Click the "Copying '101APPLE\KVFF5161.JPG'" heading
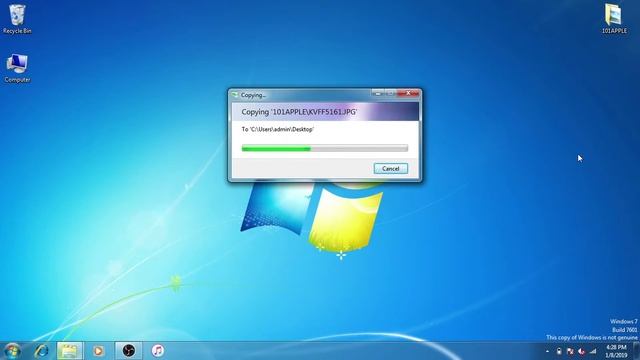Screen dimensions: 640x360 click(x=299, y=112)
